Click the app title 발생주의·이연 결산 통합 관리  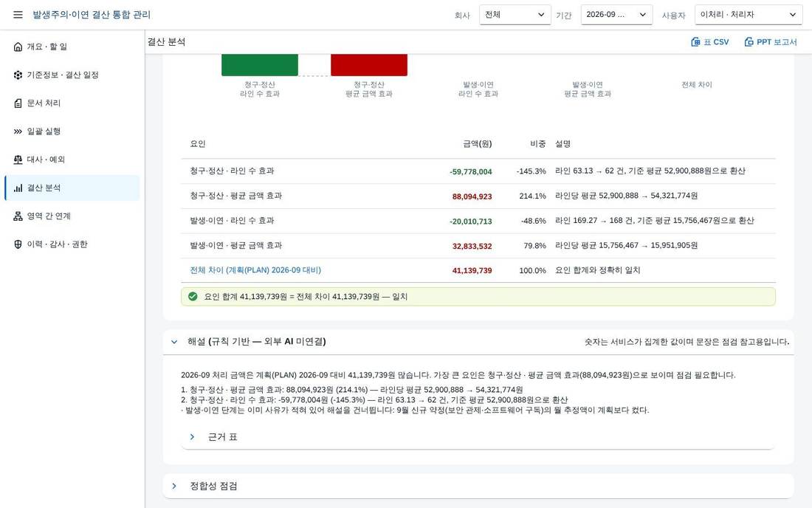coord(92,15)
